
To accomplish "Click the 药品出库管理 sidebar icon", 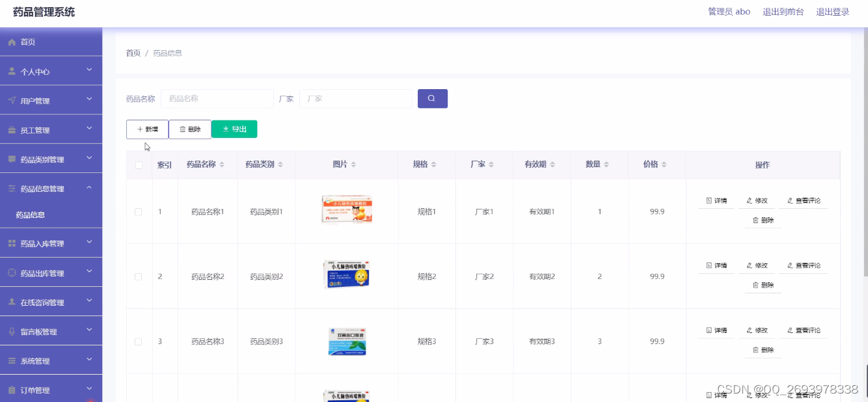I will 12,272.
